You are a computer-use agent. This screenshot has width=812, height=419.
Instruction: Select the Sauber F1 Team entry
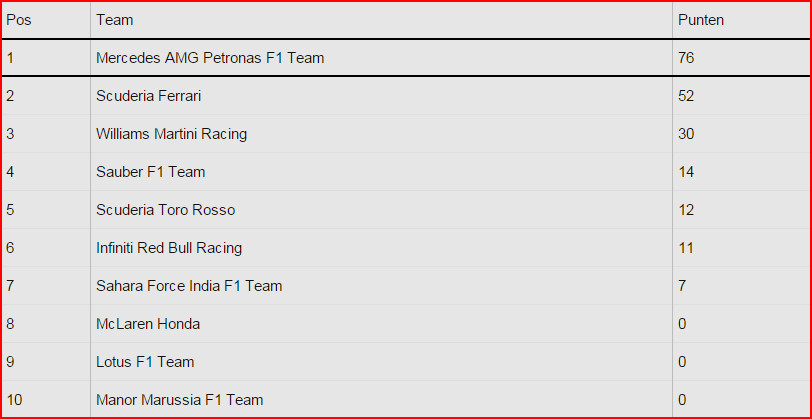tap(151, 171)
